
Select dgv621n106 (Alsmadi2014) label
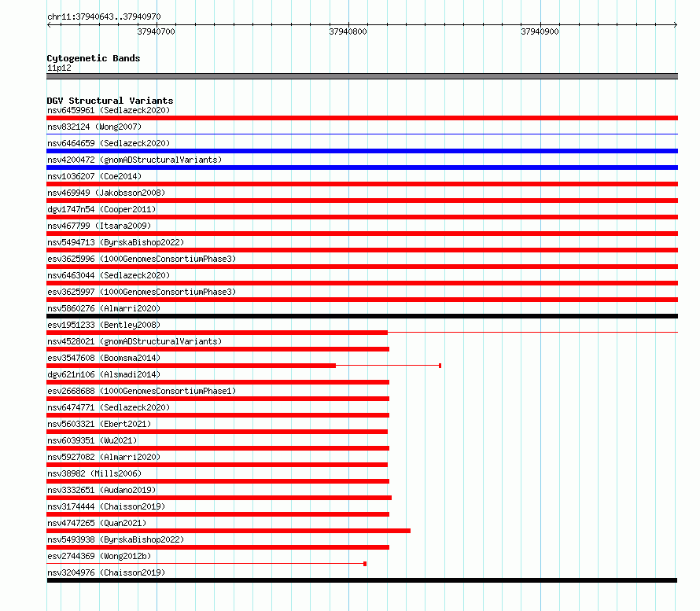[x=104, y=374]
